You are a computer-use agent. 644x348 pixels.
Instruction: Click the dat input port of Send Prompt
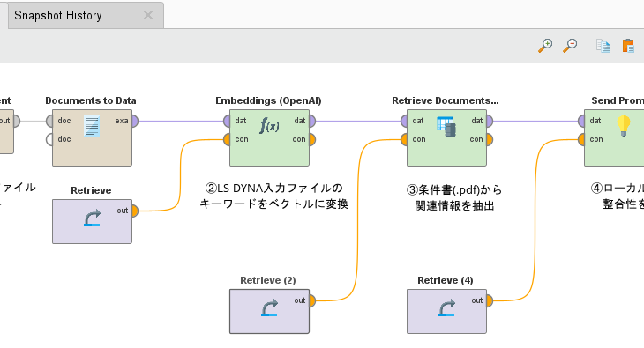pyautogui.click(x=581, y=121)
